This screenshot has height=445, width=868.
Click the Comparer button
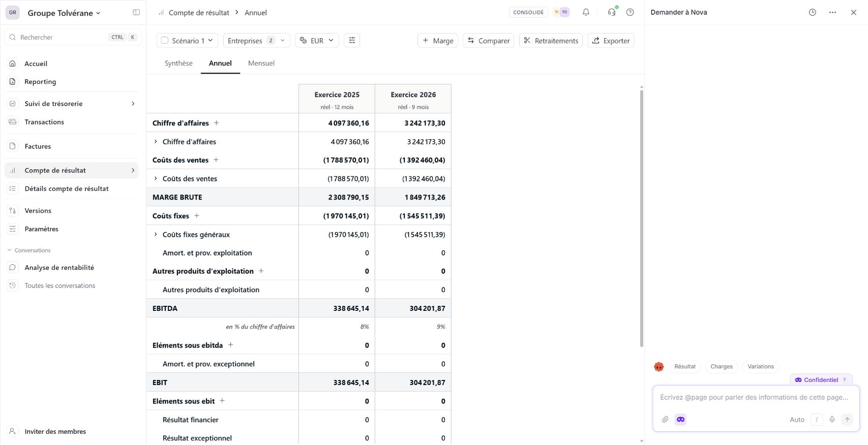click(488, 41)
